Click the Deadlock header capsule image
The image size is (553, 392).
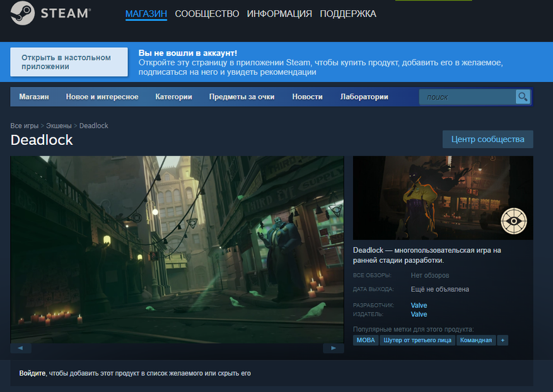coord(443,198)
